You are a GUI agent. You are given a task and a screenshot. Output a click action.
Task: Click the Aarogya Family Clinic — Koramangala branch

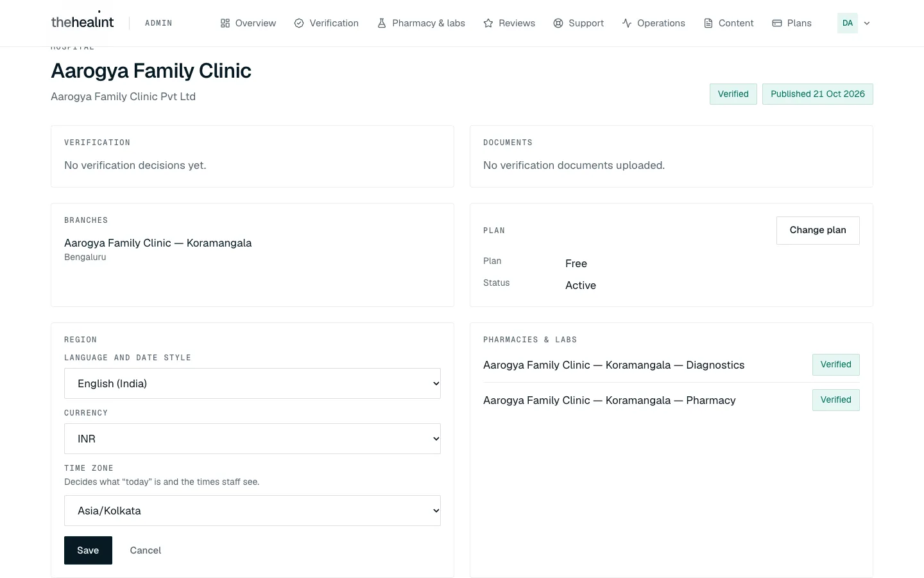pos(158,243)
